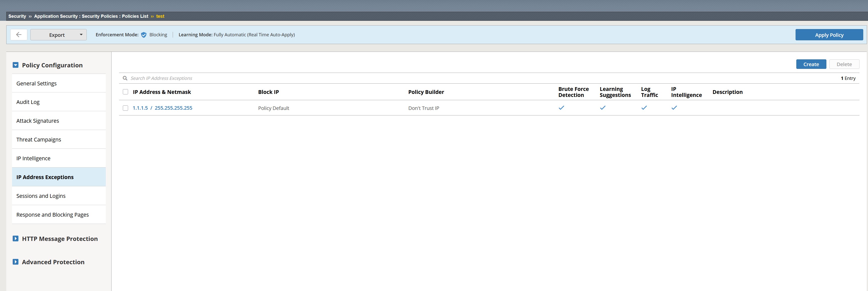
Task: Click the Learning Suggestions checkmark
Action: (x=603, y=108)
